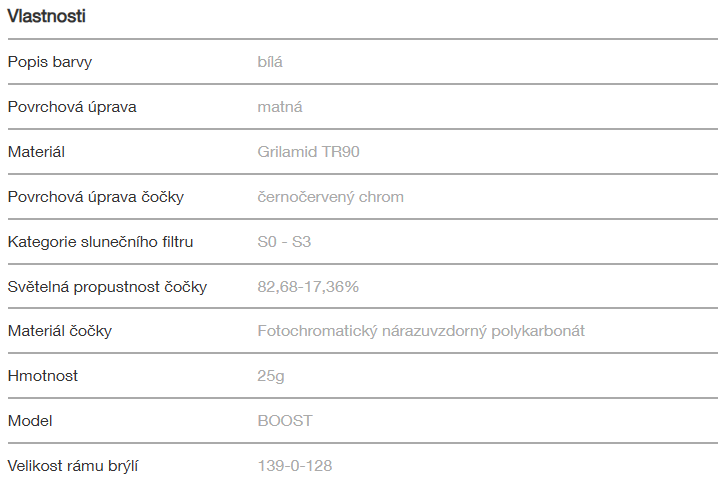Select the Grilamid TR90 value
The height and width of the screenshot is (487, 718).
[308, 152]
